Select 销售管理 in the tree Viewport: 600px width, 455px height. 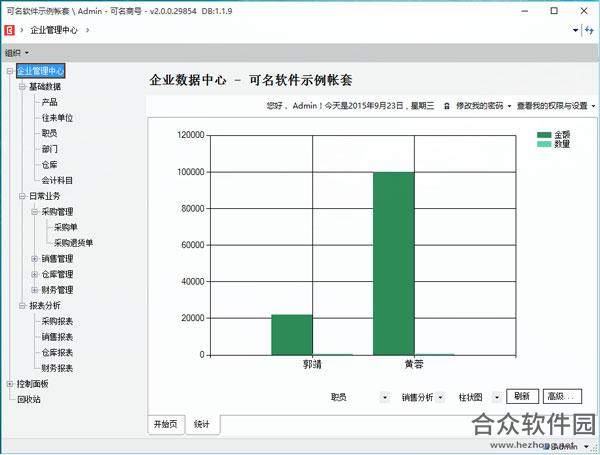coord(57,259)
